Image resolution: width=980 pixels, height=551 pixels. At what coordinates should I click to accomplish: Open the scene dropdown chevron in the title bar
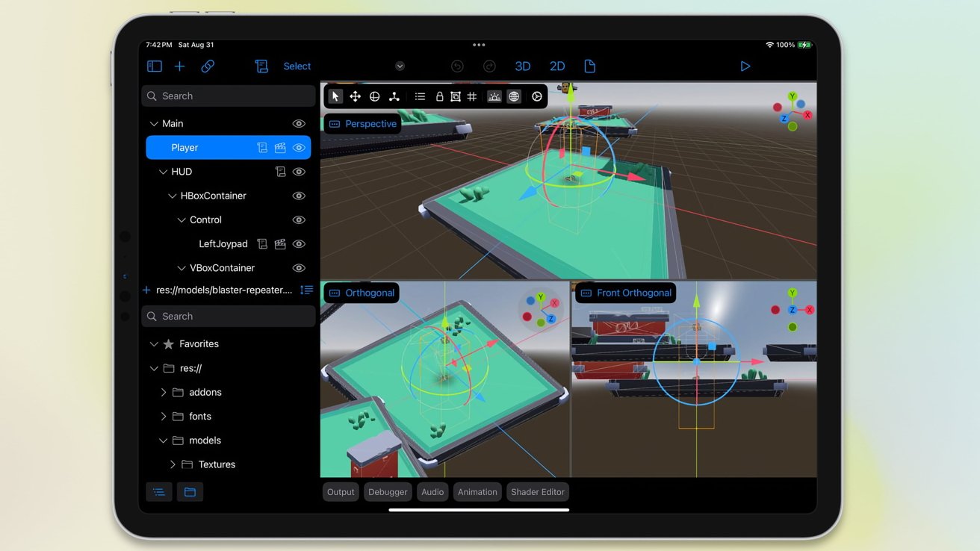pos(400,66)
